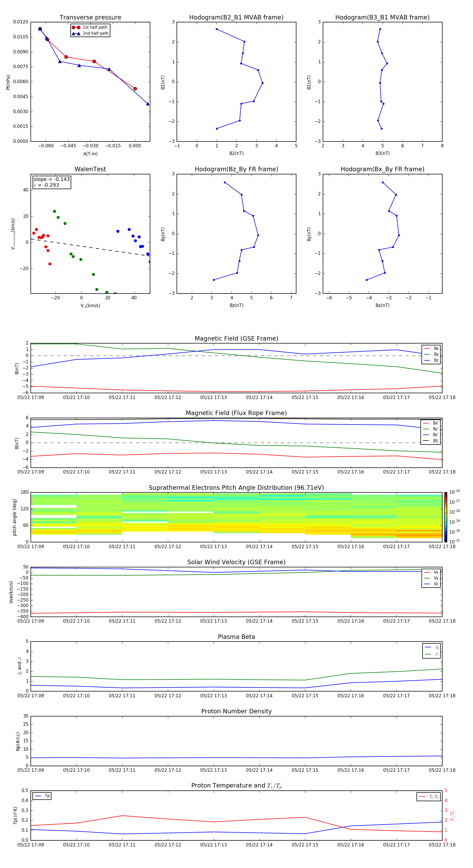Viewport: 473px width, 868px height.
Task: Click the 'Plasma Beta' plot title
Action: click(236, 637)
